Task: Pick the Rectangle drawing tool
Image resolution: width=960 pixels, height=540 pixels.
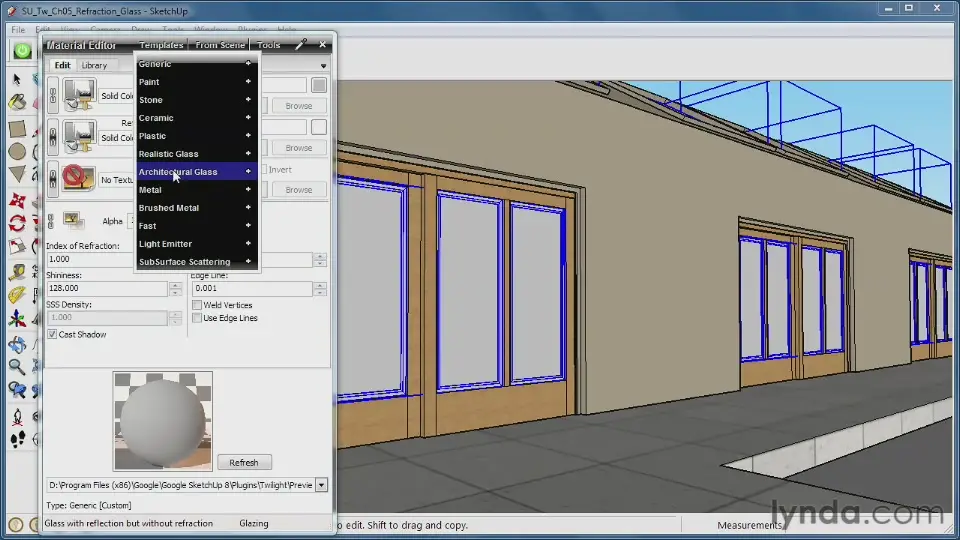Action: coord(17,129)
